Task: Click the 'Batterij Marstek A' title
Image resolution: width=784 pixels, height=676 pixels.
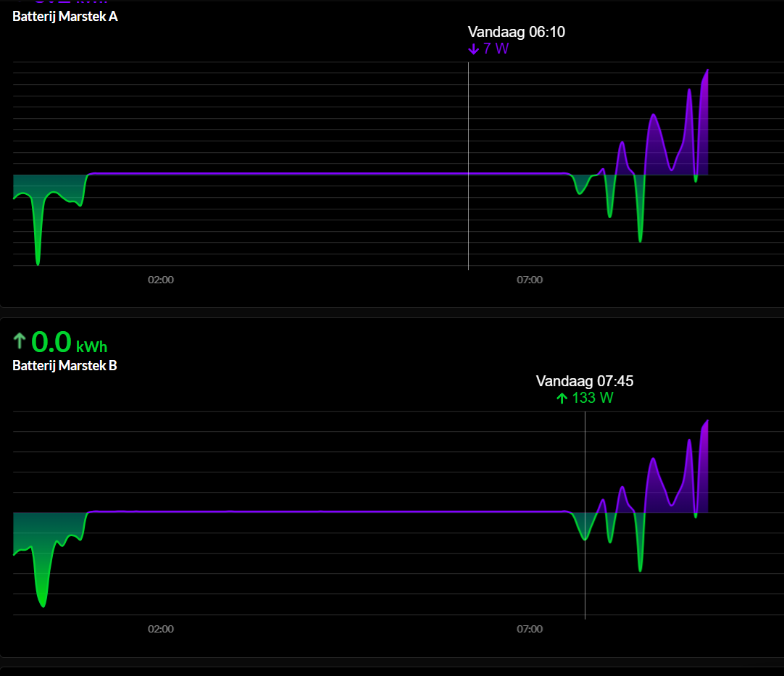Action: [65, 17]
